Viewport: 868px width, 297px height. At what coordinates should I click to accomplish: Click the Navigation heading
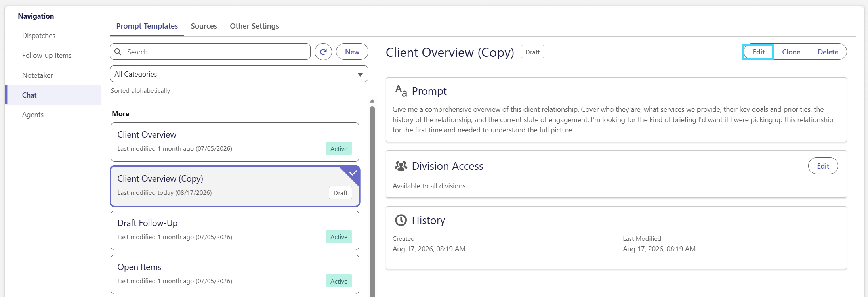(x=36, y=16)
